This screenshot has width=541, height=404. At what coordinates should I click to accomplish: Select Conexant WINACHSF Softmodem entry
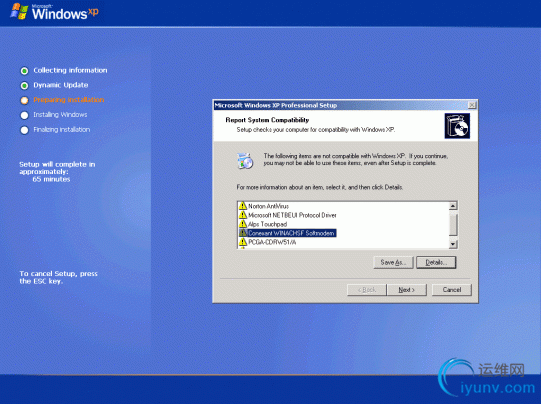292,233
